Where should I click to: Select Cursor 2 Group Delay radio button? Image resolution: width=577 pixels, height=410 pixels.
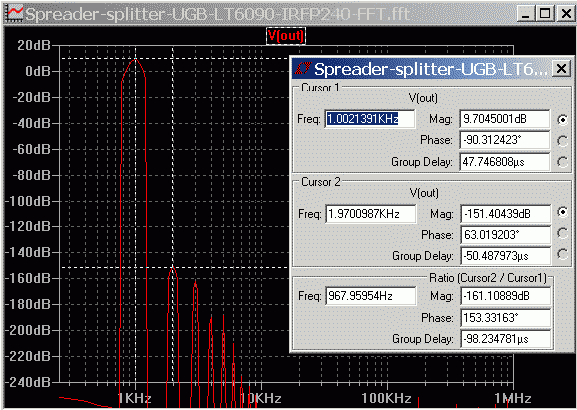(x=563, y=254)
